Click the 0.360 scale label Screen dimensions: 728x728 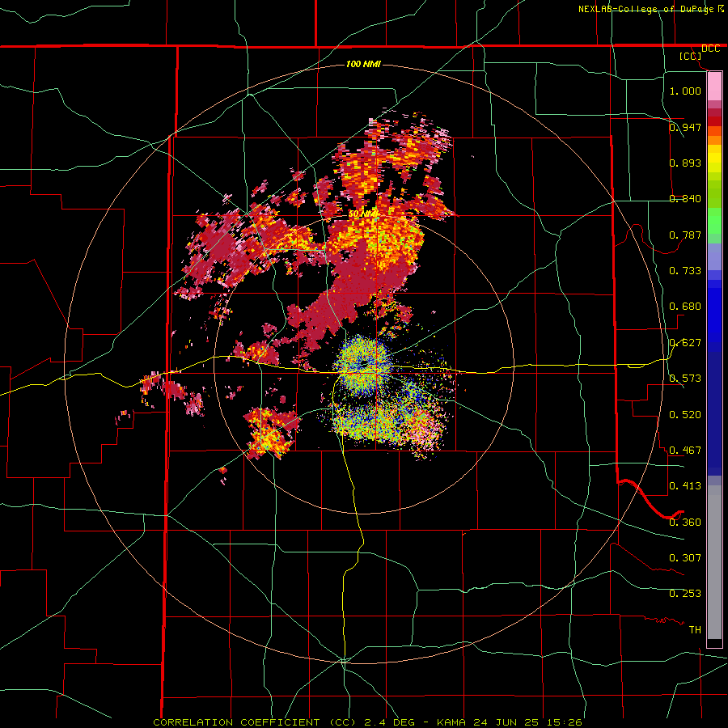pyautogui.click(x=685, y=523)
